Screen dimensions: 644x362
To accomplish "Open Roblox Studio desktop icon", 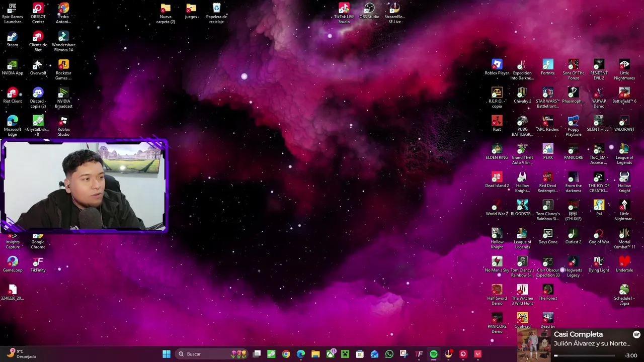I will [x=63, y=126].
